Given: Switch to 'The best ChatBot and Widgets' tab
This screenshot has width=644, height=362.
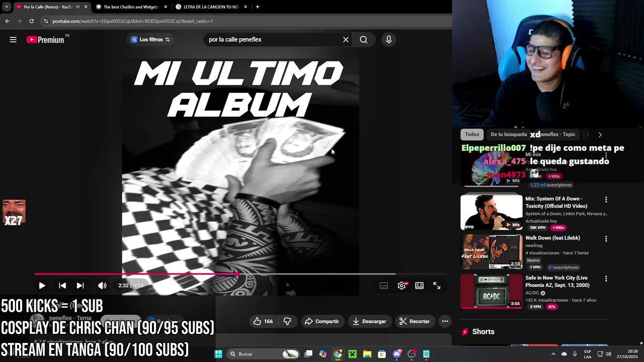Looking at the screenshot, I should pyautogui.click(x=131, y=7).
